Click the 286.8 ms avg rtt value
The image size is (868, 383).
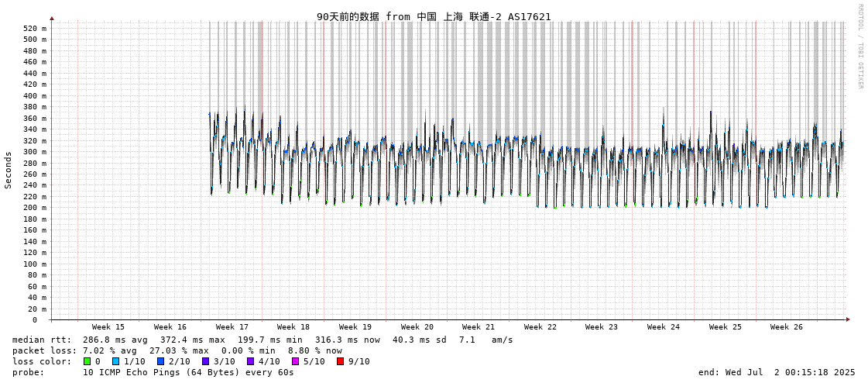[115, 340]
